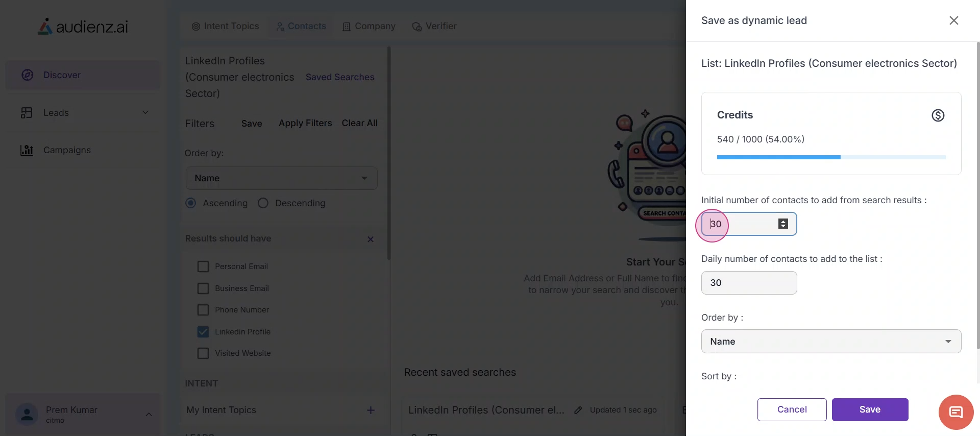Open Saved Searches link
The height and width of the screenshot is (436, 980).
(x=340, y=77)
